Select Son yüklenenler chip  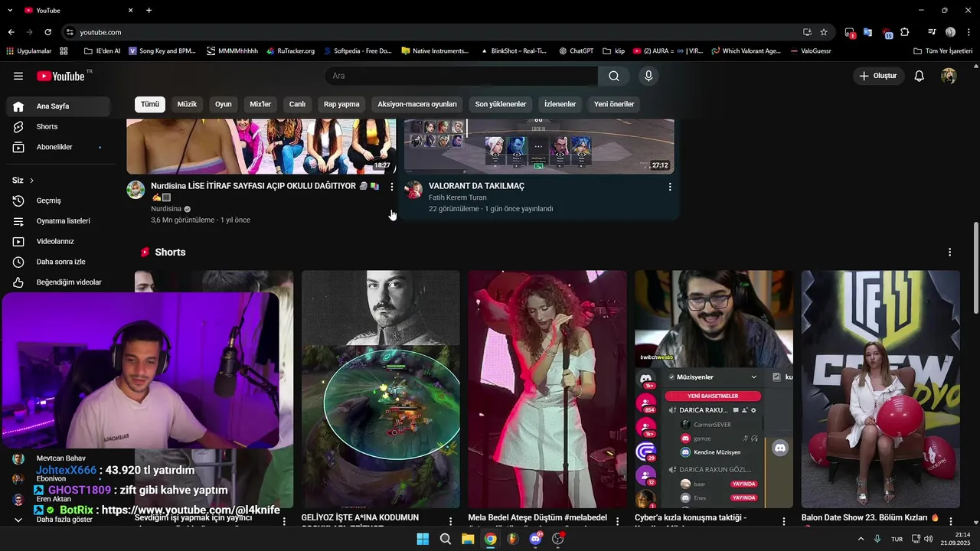point(501,104)
